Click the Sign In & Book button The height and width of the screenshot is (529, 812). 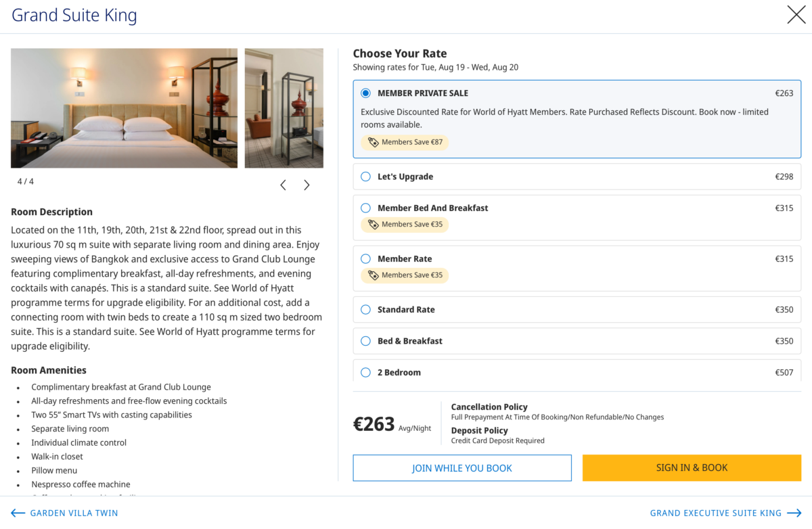click(692, 468)
